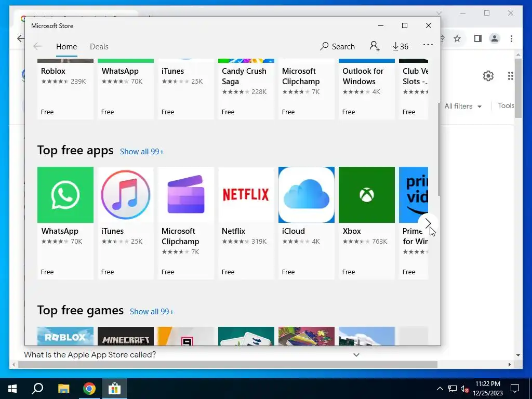Image resolution: width=532 pixels, height=399 pixels.
Task: Open the sign-in account icon in Store
Action: [375, 46]
